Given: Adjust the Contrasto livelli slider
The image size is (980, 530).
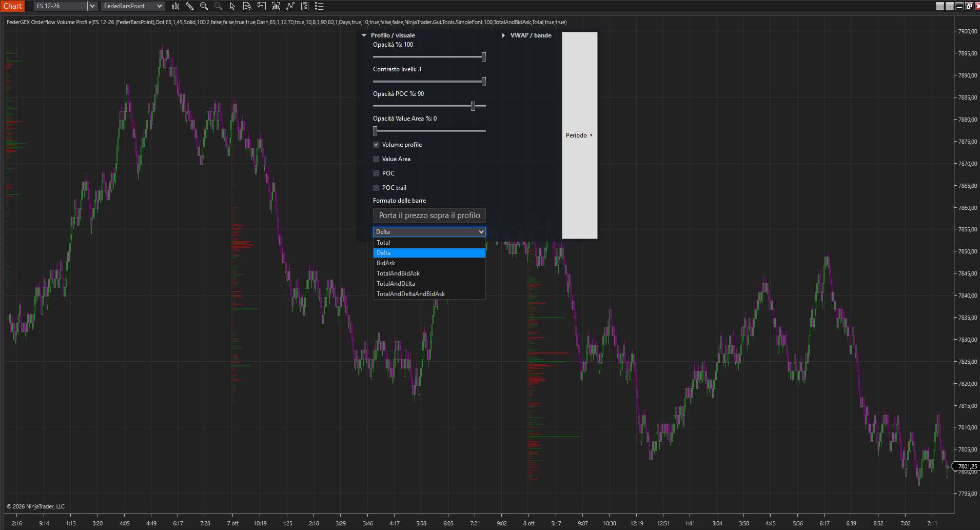Looking at the screenshot, I should 429,81.
